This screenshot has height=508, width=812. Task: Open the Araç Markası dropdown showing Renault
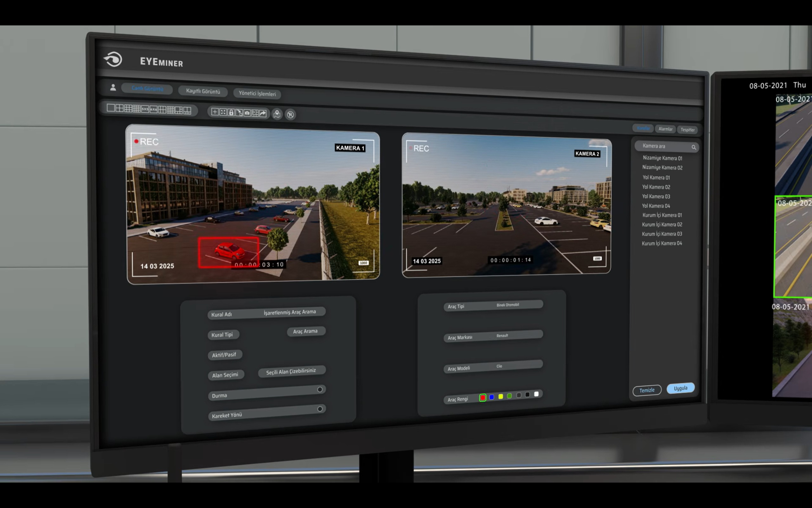(x=493, y=336)
